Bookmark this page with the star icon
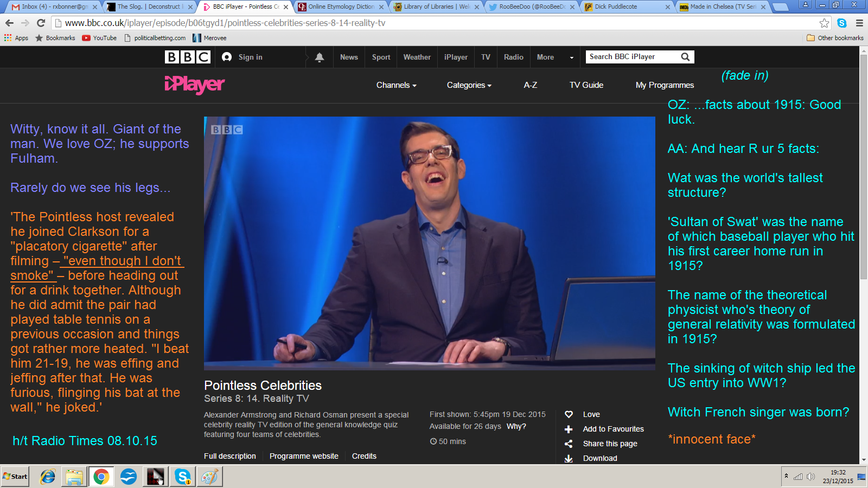Viewport: 868px width, 488px height. coord(824,23)
